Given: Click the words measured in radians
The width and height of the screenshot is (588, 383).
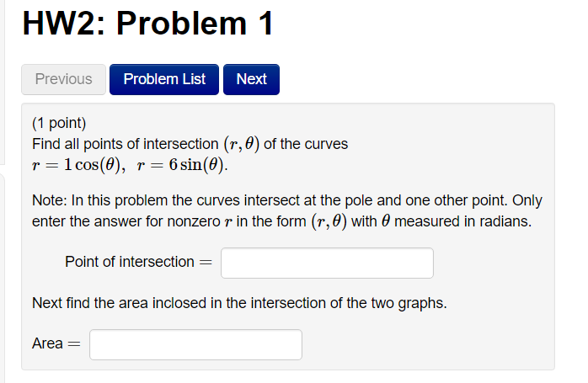Looking at the screenshot, I should pos(462,221).
